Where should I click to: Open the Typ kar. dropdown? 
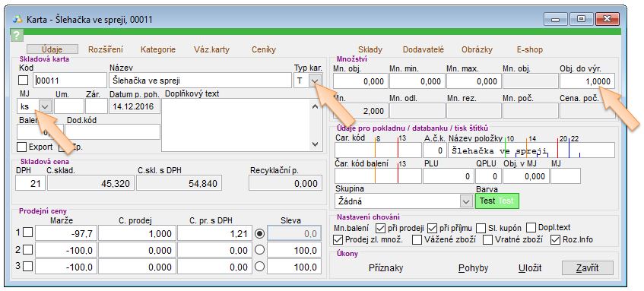315,81
